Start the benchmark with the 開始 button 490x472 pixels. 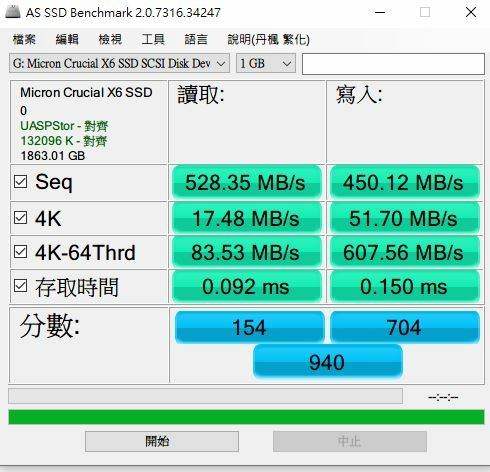coord(162,442)
